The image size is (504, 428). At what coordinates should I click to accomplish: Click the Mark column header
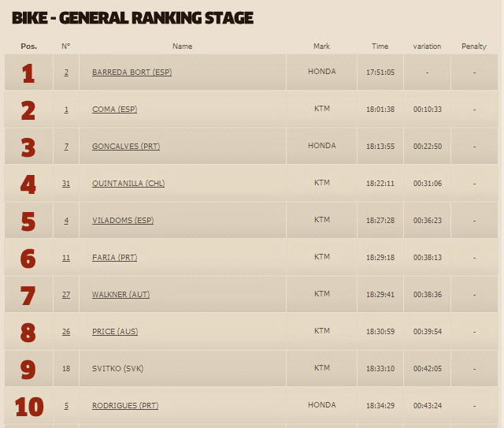tap(321, 47)
